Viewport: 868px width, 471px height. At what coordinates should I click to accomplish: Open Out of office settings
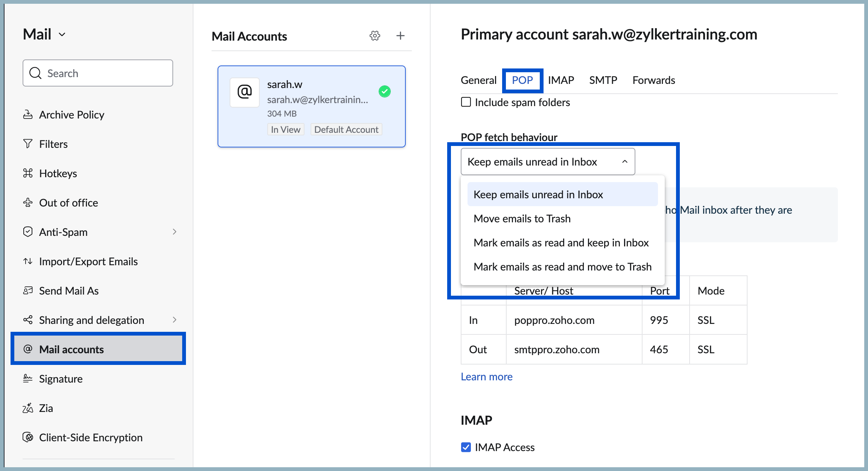pyautogui.click(x=68, y=203)
